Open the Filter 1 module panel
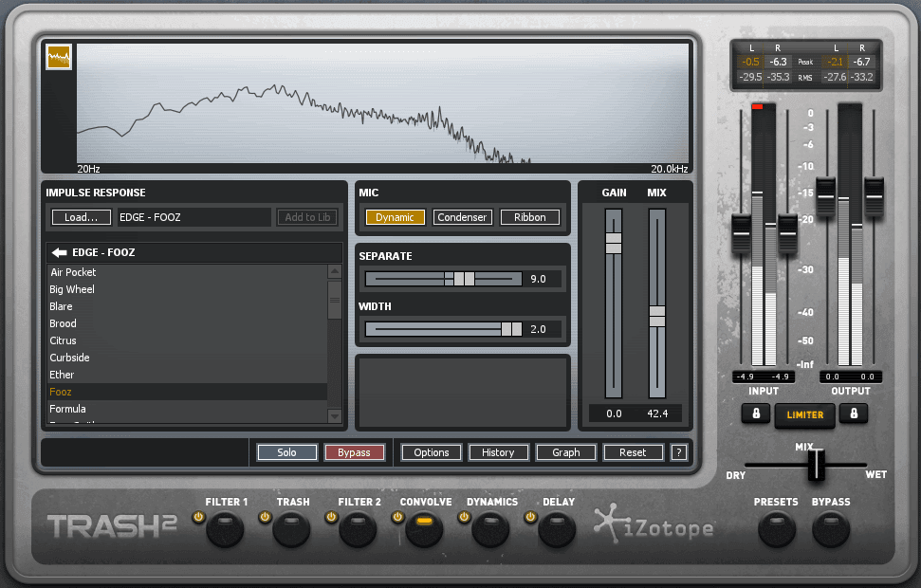Screen dimensions: 921x588 tap(225, 528)
